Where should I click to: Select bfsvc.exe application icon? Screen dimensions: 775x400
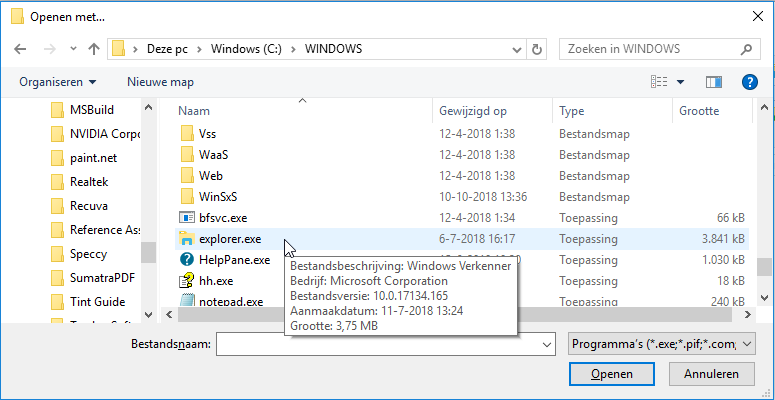click(x=187, y=218)
